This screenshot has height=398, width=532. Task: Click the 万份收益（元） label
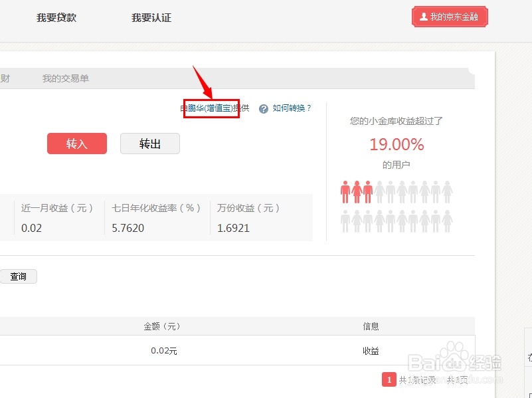coord(248,208)
